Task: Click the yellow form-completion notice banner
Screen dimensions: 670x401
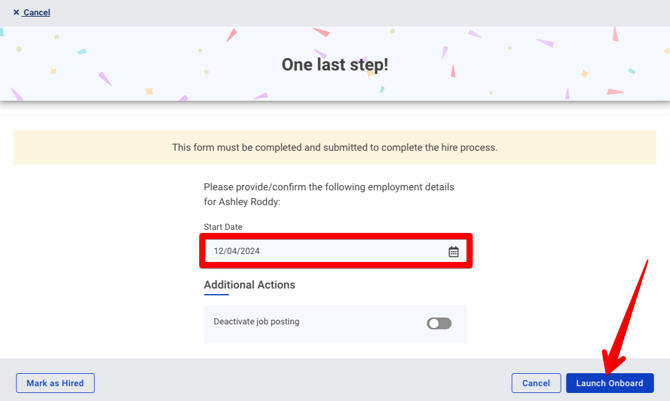Action: click(334, 147)
